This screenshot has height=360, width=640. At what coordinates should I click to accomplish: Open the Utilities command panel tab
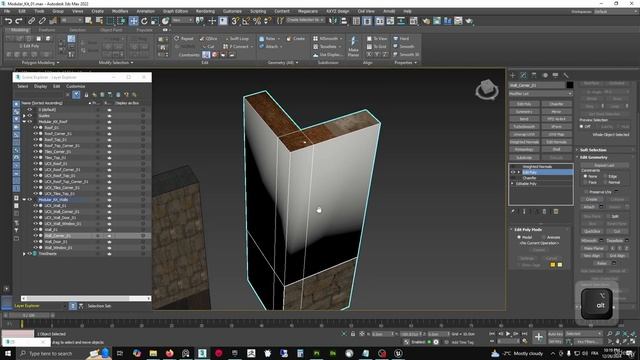pos(566,76)
